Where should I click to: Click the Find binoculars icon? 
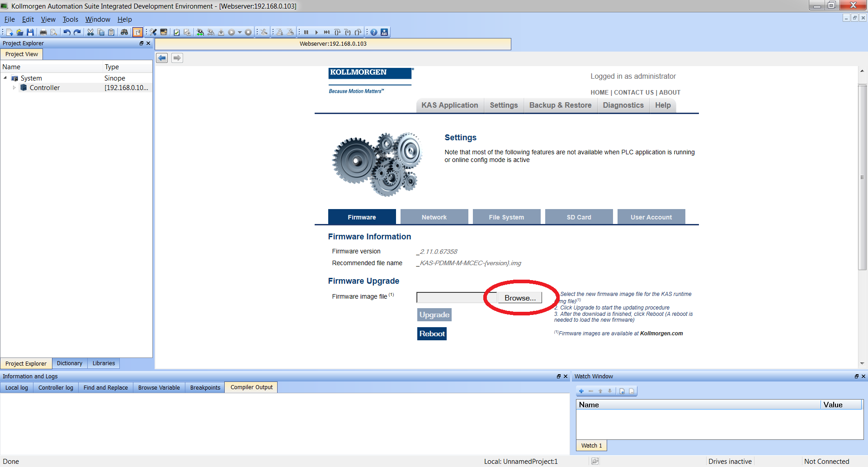point(124,32)
